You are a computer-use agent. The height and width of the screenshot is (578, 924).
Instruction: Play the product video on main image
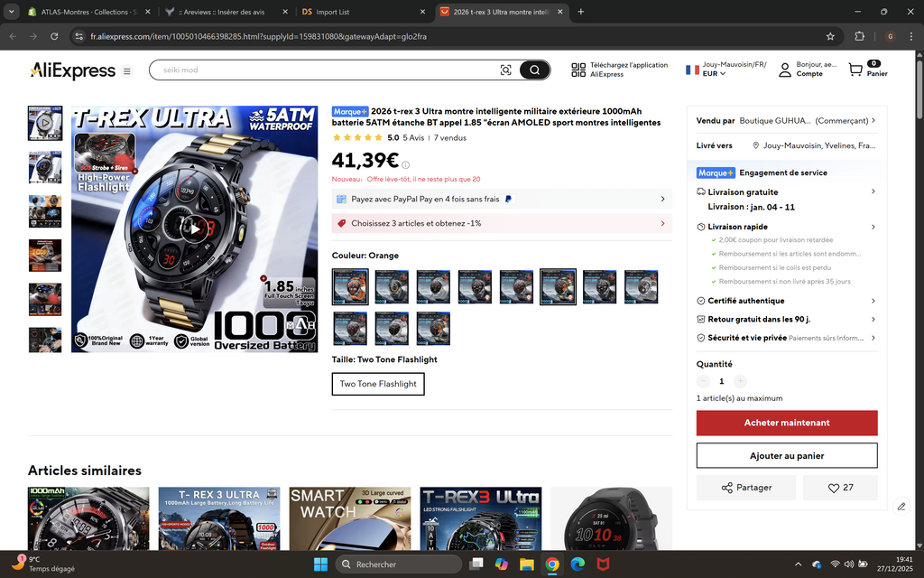[195, 228]
